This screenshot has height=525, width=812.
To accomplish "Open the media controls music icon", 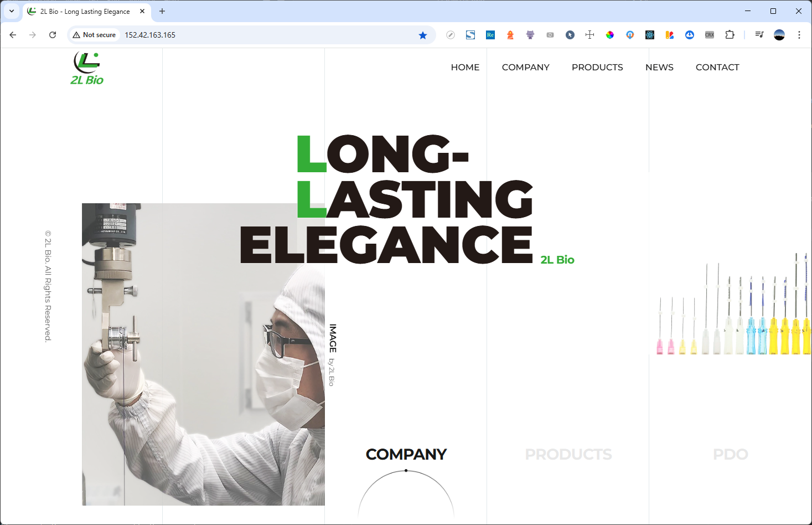I will click(x=759, y=35).
